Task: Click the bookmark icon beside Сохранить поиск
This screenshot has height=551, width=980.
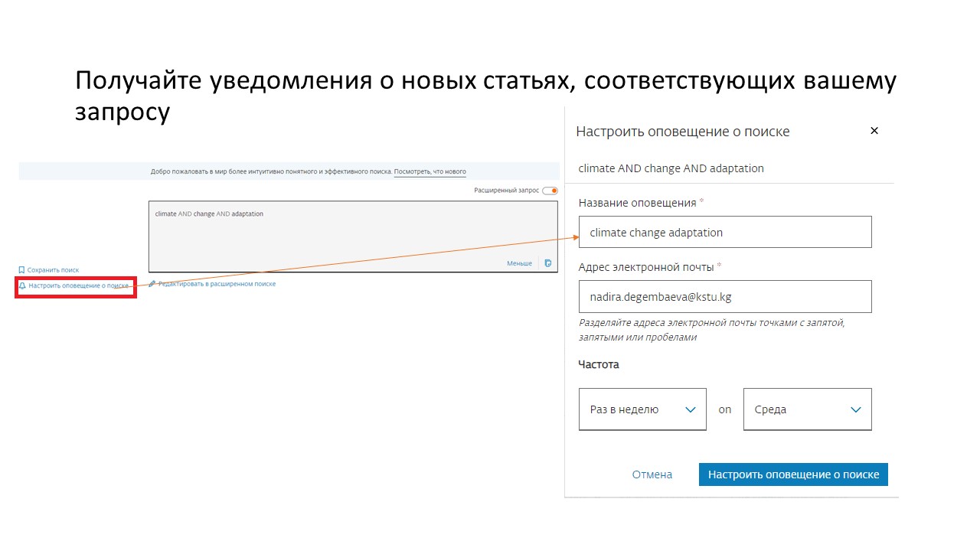Action: click(21, 270)
